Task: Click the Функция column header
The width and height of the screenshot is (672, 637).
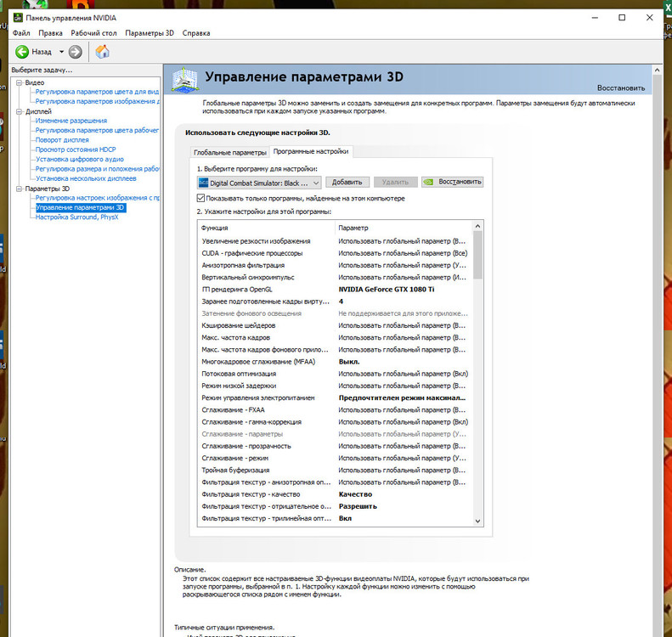Action: point(266,228)
